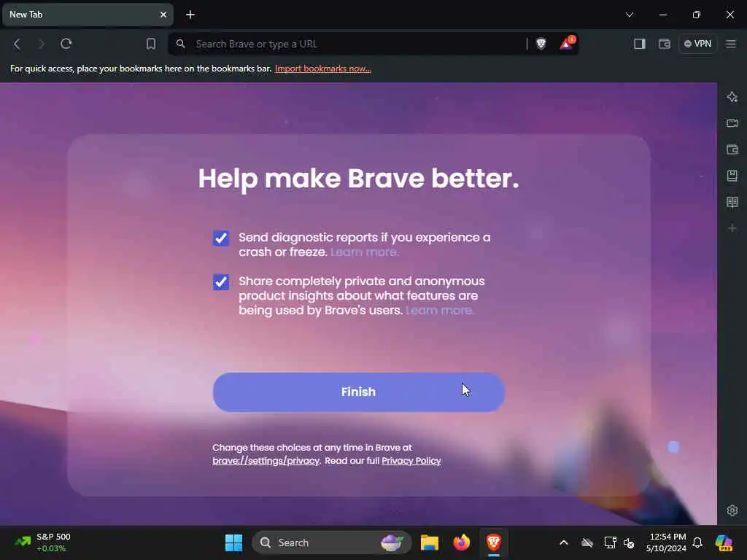
Task: Open Brave Wallet icon in toolbar
Action: pos(664,44)
